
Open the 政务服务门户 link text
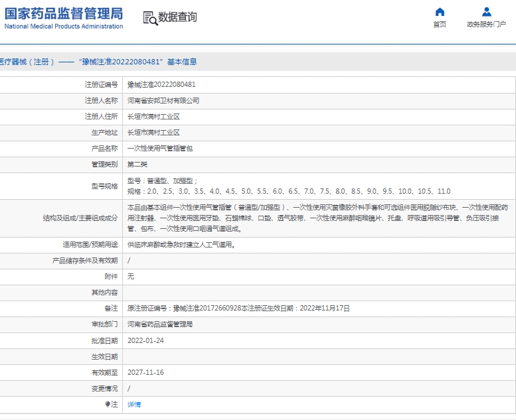coord(486,25)
